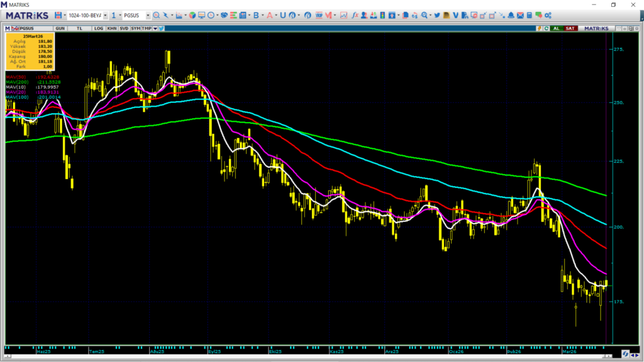Open the fx formula icon
644x362 pixels.
pos(355,15)
